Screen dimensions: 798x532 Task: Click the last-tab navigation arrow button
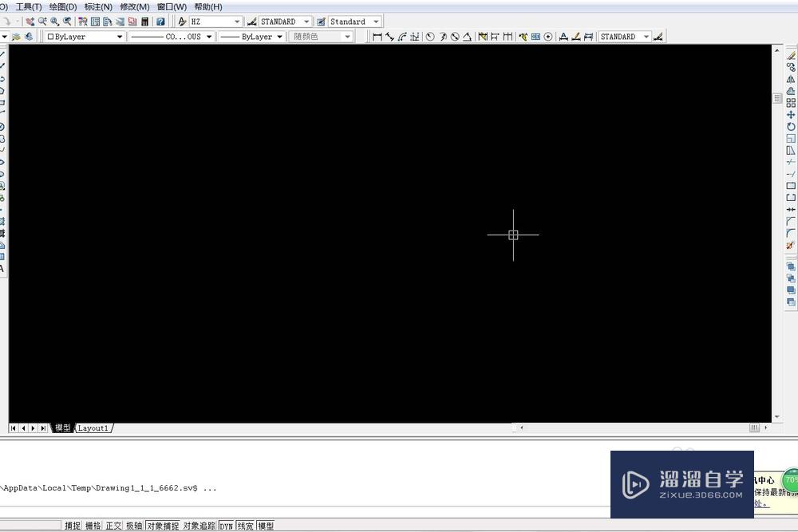click(x=44, y=428)
